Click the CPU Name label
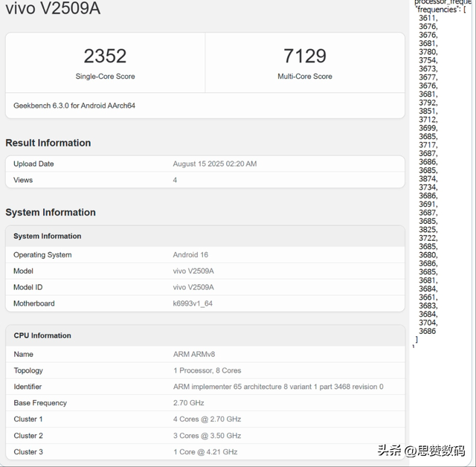 click(23, 355)
